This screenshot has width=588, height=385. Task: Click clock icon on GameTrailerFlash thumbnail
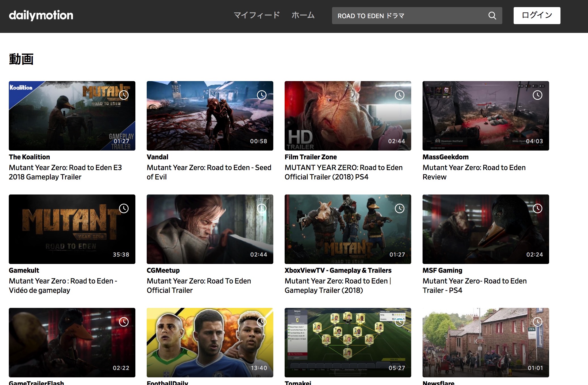[124, 322]
